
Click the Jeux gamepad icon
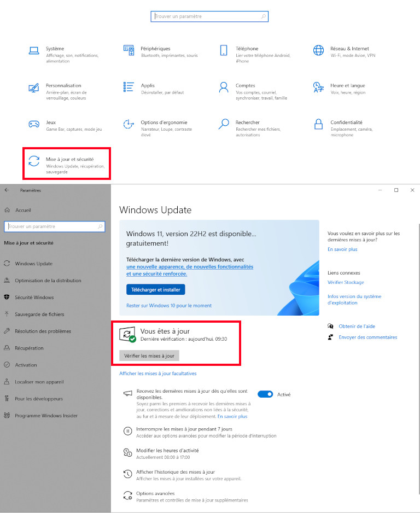click(x=34, y=124)
